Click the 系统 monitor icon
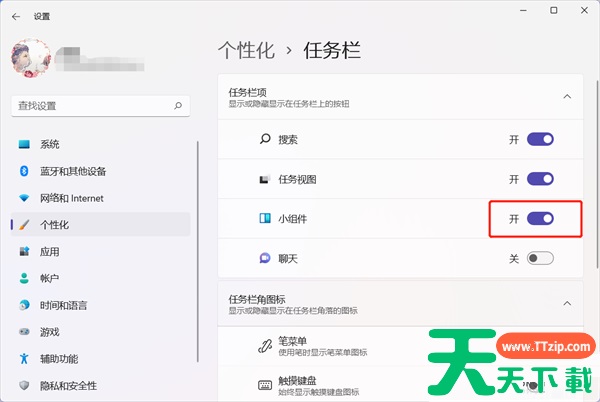600x402 pixels. 24,144
